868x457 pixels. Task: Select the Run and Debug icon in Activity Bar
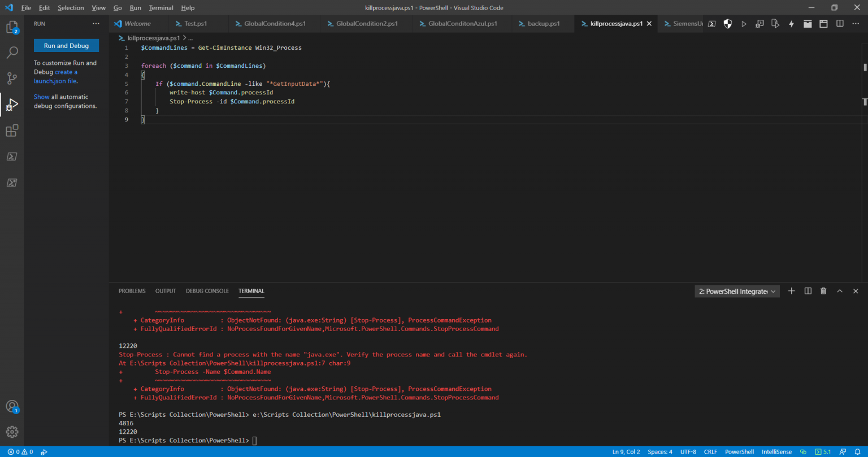tap(12, 104)
